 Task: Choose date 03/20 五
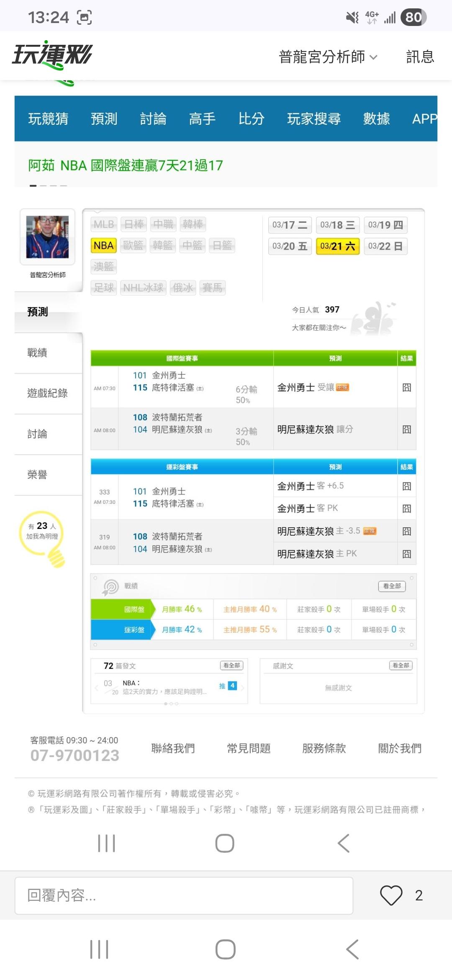290,246
